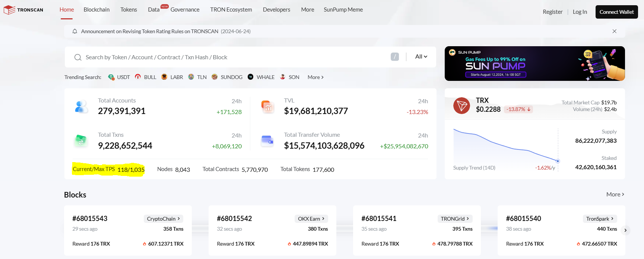Click the BULL token icon
The height and width of the screenshot is (259, 644).
138,77
